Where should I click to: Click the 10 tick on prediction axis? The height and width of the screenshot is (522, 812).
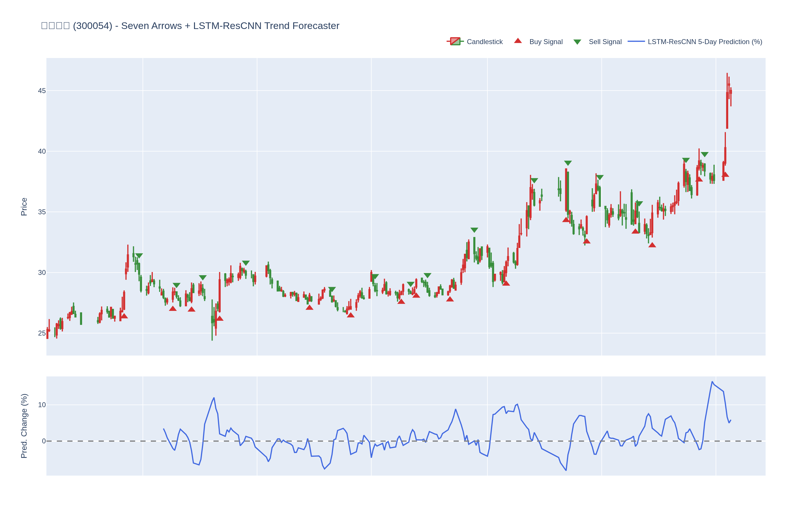point(42,405)
